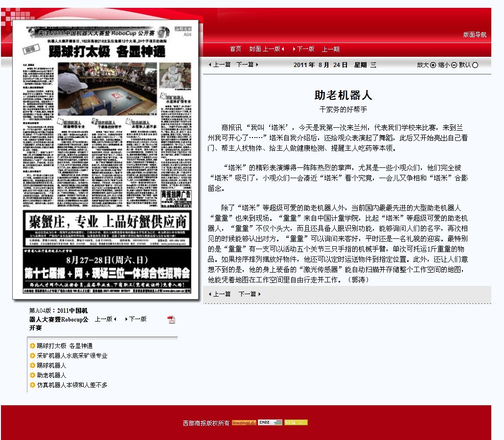Click the 默认 default size circle icon
Viewport: 504px width, 440px height.
[475, 65]
